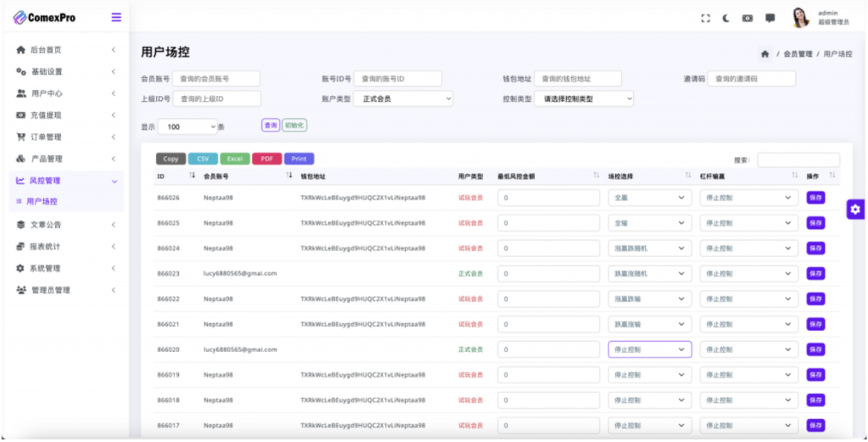Click the home icon in breadcrumb
The image size is (868, 442).
click(765, 53)
